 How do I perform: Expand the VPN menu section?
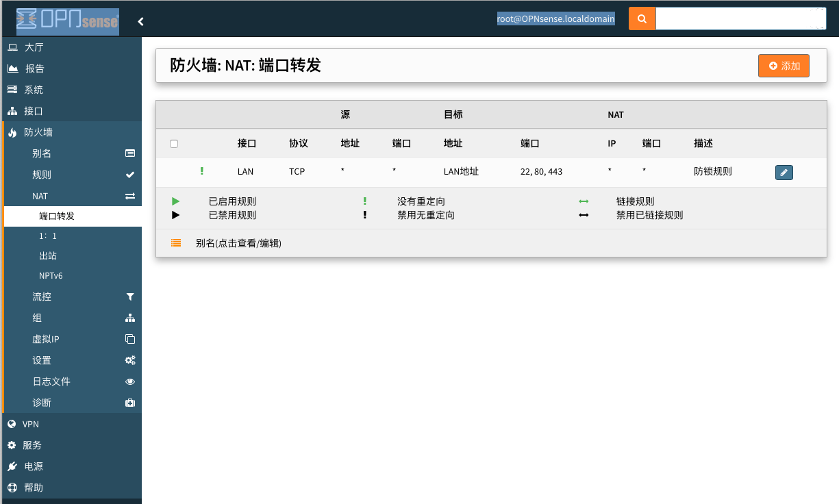[x=31, y=424]
